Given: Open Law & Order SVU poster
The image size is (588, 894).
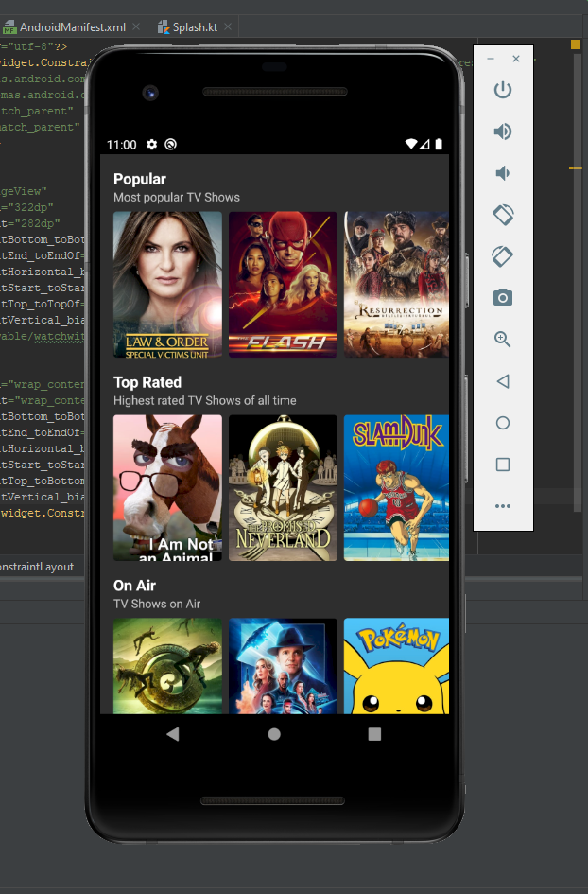Looking at the screenshot, I should click(167, 285).
